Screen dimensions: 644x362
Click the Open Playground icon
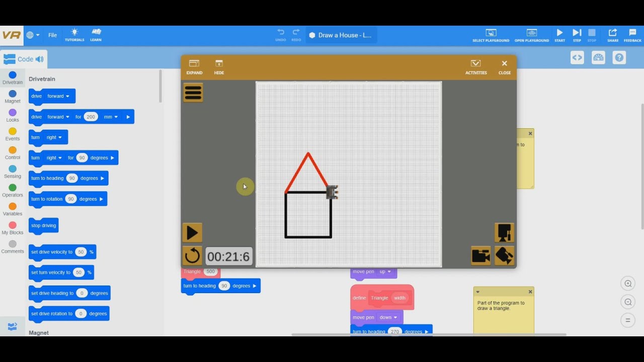point(532,35)
